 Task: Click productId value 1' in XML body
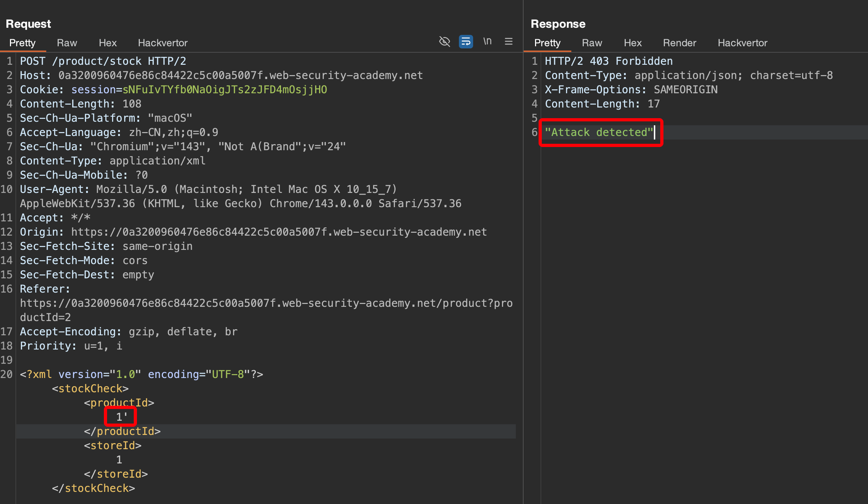tap(121, 417)
